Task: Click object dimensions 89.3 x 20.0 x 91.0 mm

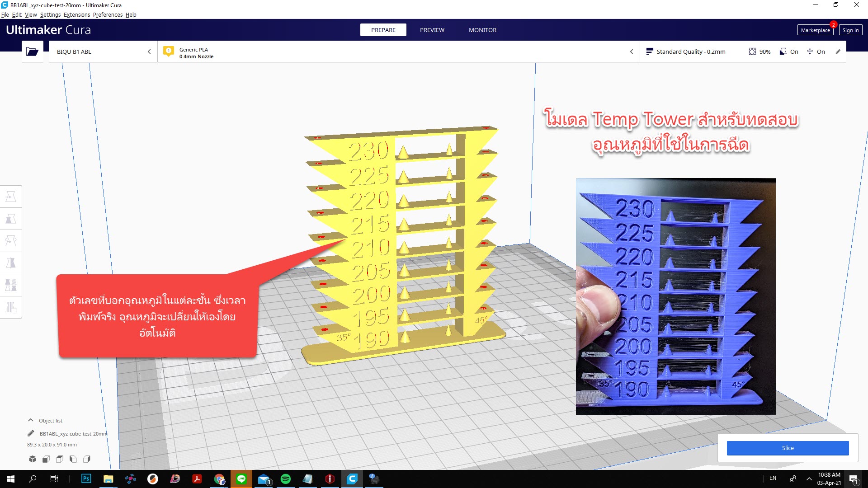Action: 52,445
